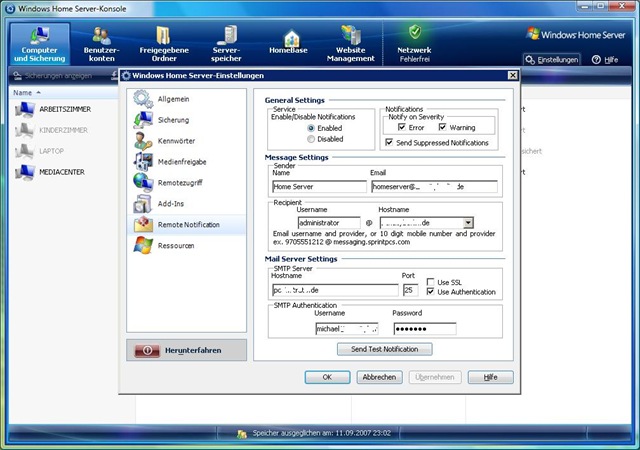Select the Enabled radio button
This screenshot has height=450, width=640.
coord(311,128)
